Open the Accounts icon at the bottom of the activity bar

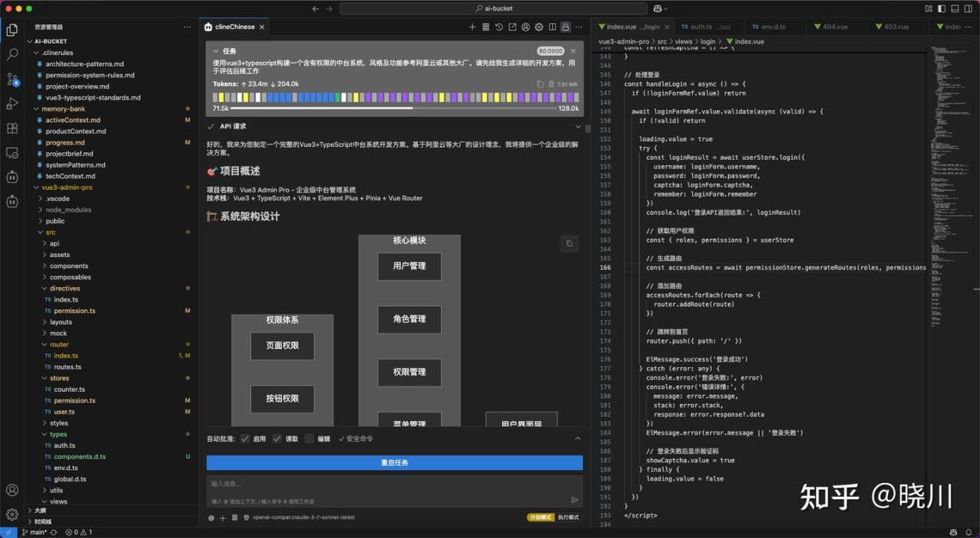click(12, 490)
